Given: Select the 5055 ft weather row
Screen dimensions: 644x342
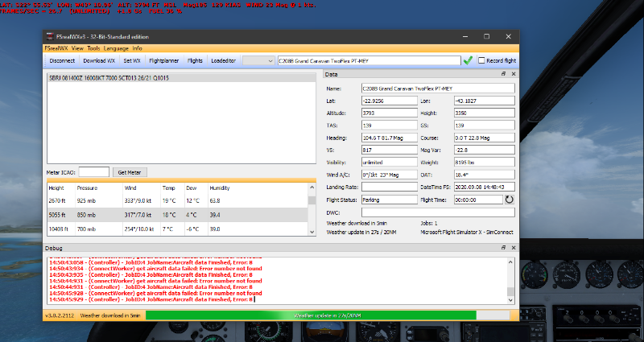Looking at the screenshot, I should point(177,215).
